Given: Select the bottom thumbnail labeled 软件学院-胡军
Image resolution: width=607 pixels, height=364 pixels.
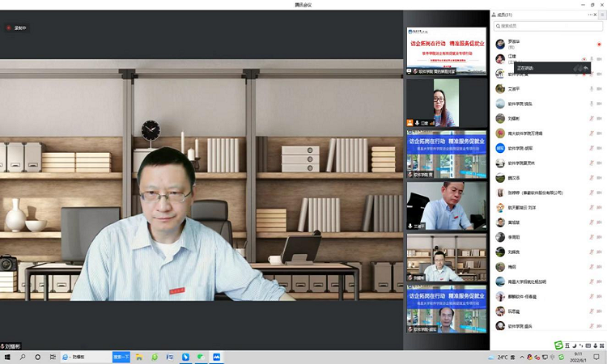Looking at the screenshot, I should [x=446, y=309].
